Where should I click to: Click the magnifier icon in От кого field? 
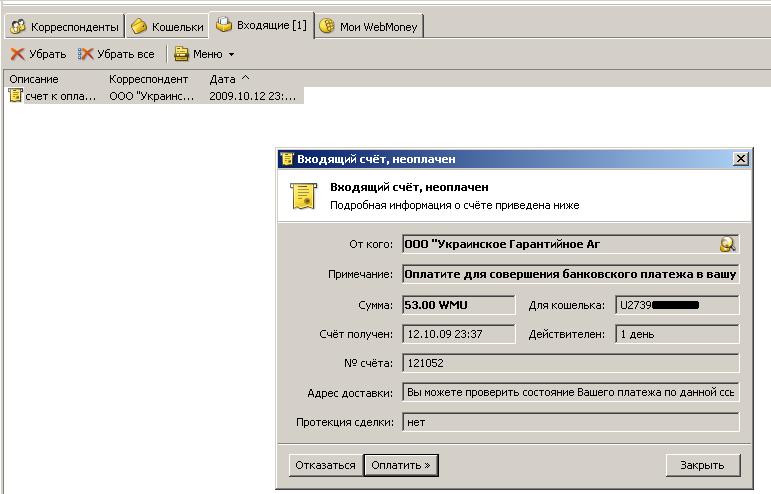coord(727,244)
